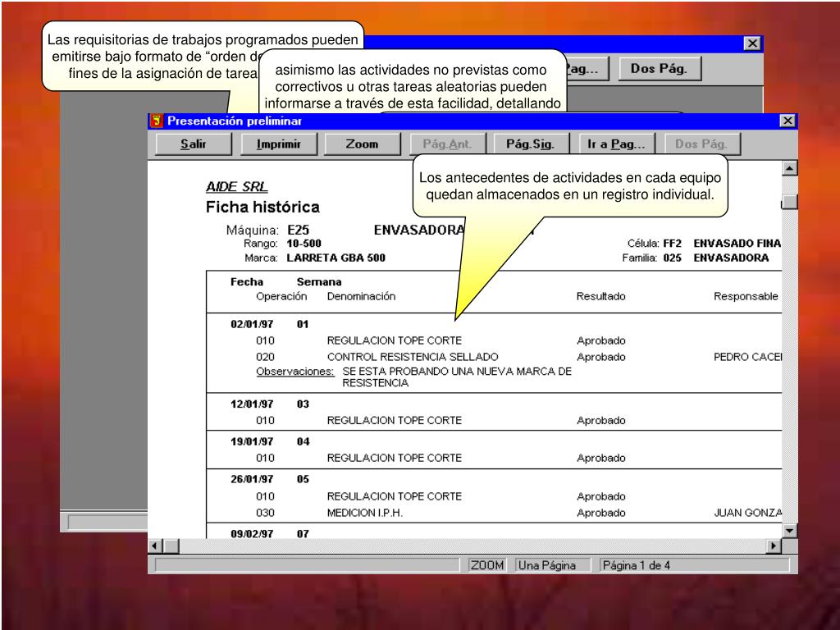
Task: Click the MEDICION I.P.H. operation row
Action: (365, 514)
